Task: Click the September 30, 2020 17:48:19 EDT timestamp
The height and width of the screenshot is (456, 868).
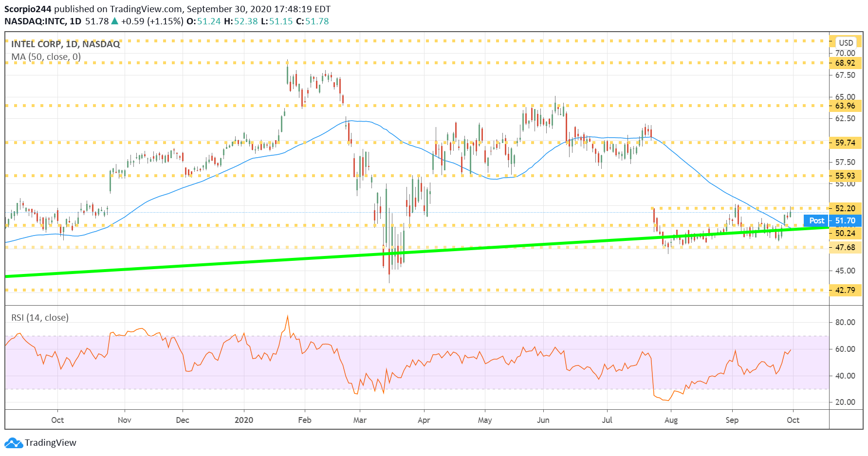Action: coord(259,9)
